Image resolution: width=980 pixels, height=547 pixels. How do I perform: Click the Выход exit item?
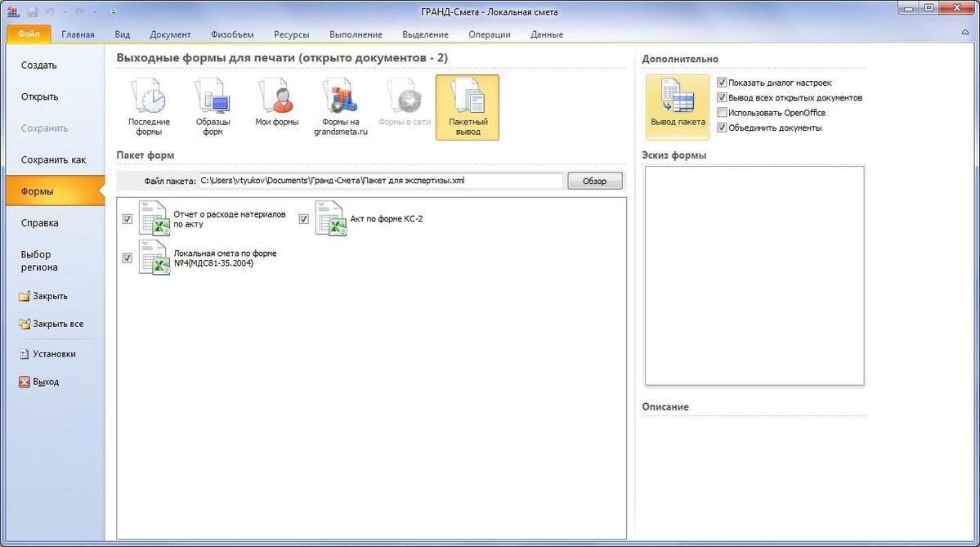pyautogui.click(x=38, y=382)
